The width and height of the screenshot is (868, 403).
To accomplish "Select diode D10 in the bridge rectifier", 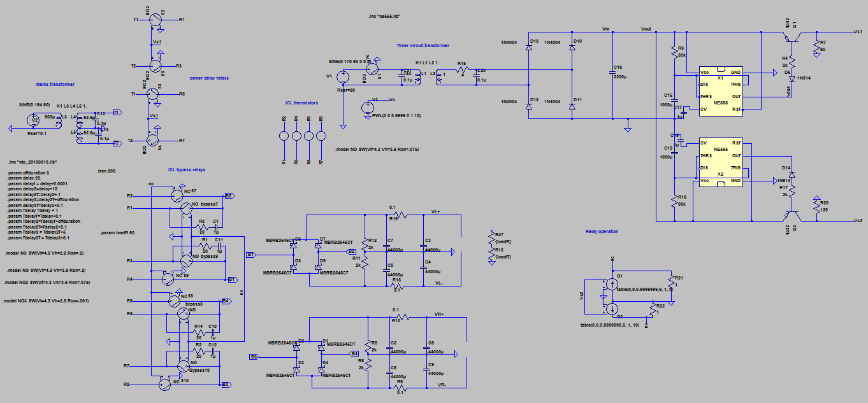I will click(572, 47).
